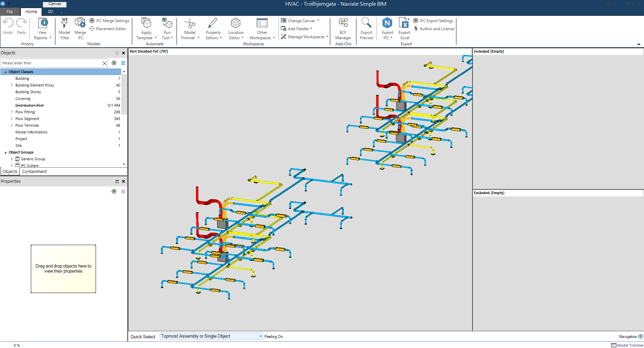Viewport: 644px width, 348px height.
Task: Expand the Building Element Proxy node
Action: [x=12, y=85]
